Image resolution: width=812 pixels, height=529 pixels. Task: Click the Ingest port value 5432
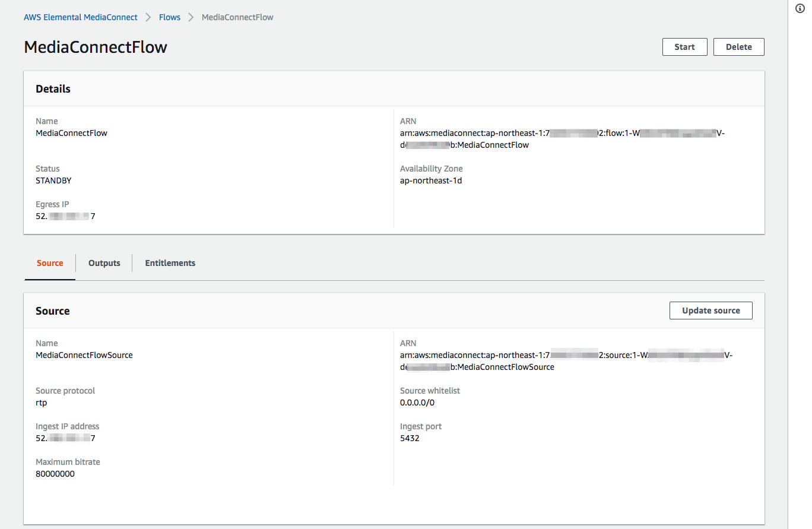410,438
